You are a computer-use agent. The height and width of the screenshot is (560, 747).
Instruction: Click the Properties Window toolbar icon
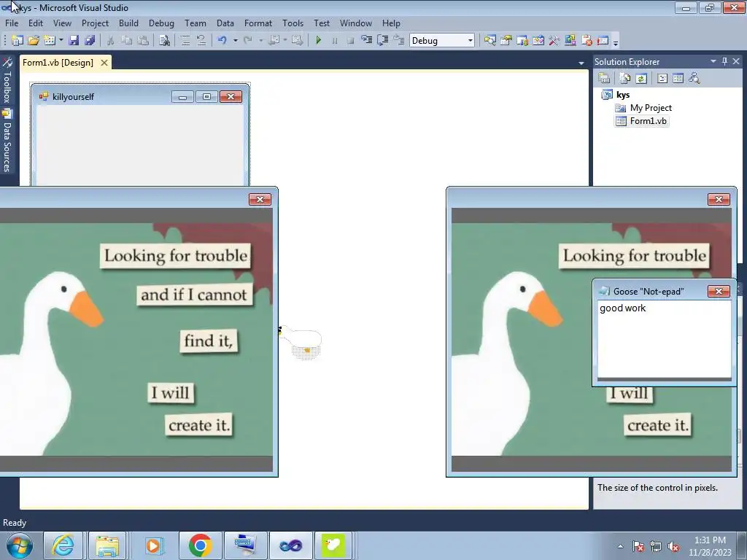click(506, 41)
